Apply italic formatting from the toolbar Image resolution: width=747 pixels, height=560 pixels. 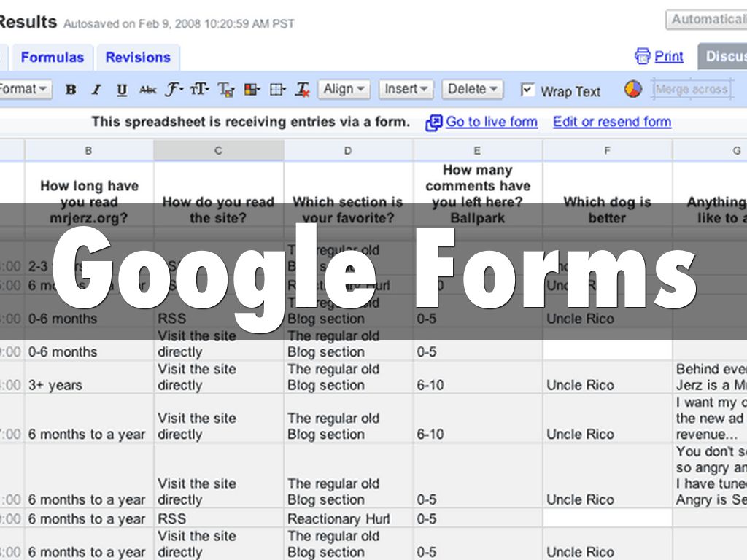[96, 90]
